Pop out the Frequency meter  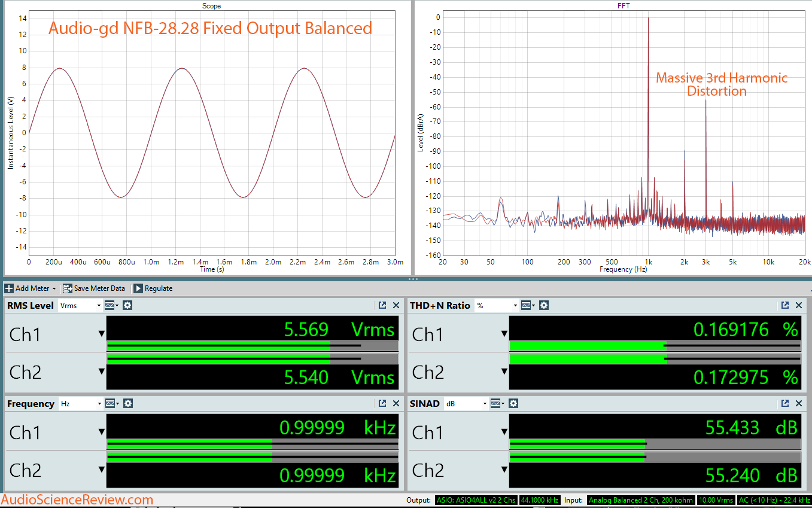tap(382, 403)
